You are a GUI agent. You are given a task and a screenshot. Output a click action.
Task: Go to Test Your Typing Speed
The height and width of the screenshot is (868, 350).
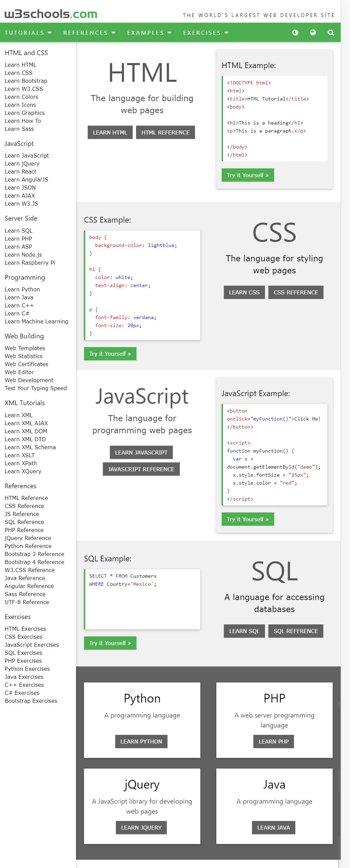36,388
